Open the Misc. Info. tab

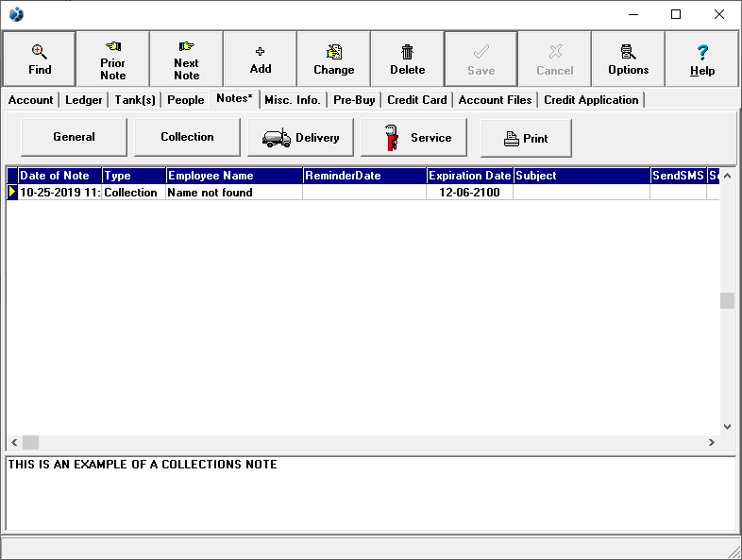point(293,100)
